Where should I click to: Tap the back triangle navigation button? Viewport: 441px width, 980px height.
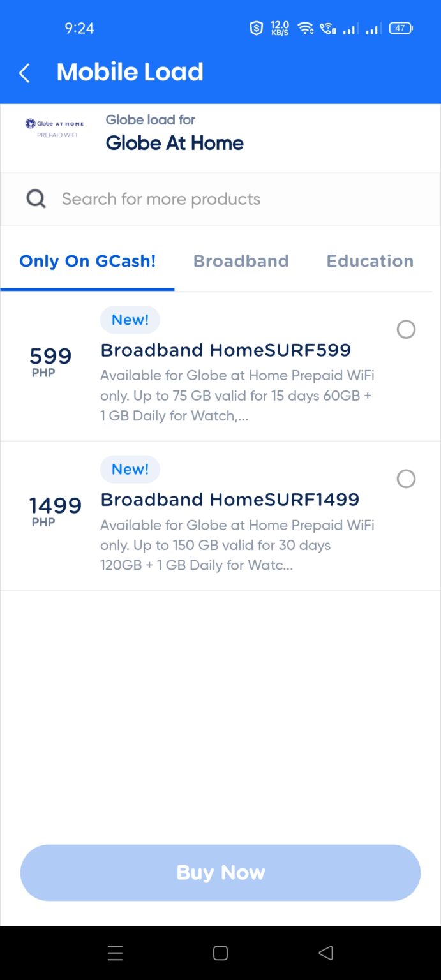[326, 953]
